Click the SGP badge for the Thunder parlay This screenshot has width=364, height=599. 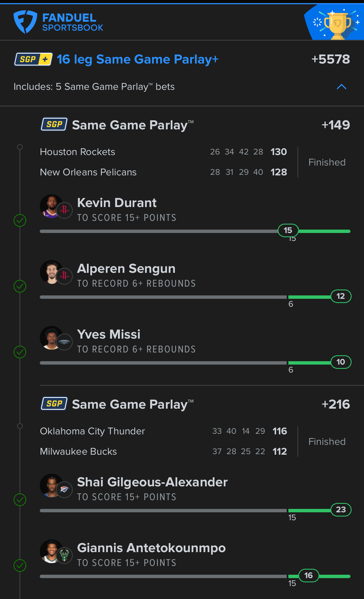(x=54, y=404)
